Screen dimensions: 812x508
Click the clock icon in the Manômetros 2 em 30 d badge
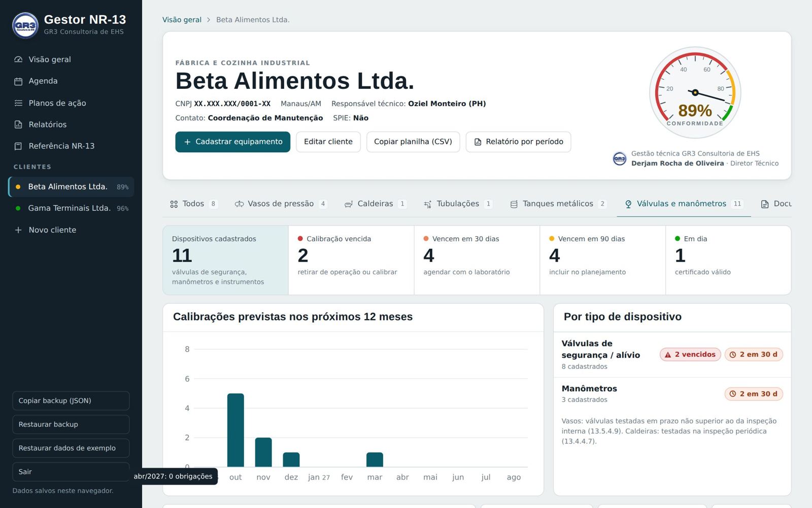click(733, 394)
